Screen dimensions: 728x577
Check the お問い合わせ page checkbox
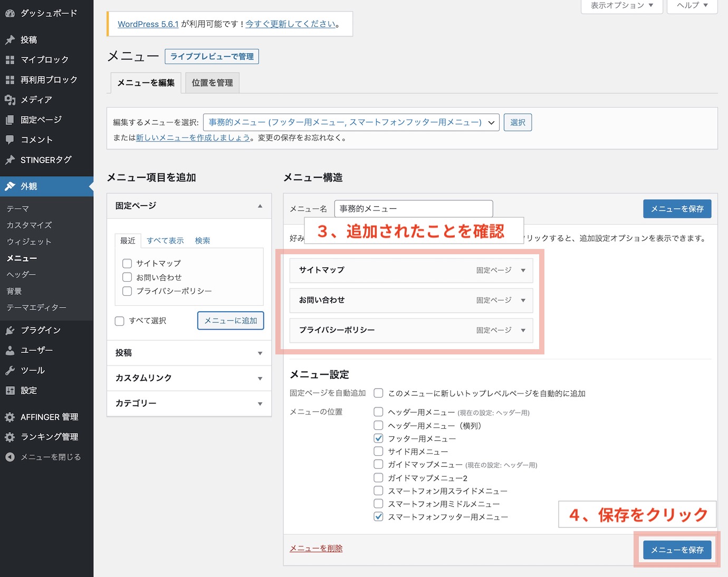127,277
